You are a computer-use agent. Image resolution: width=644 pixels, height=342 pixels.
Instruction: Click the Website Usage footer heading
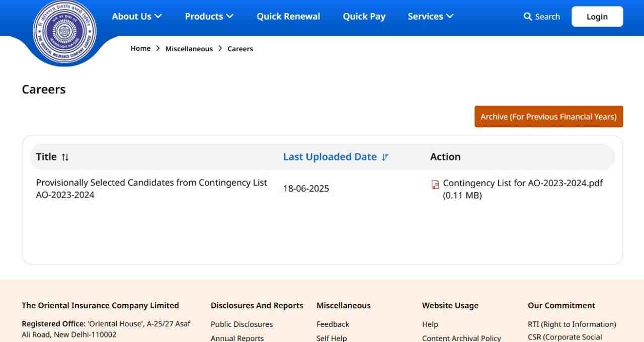click(x=450, y=305)
